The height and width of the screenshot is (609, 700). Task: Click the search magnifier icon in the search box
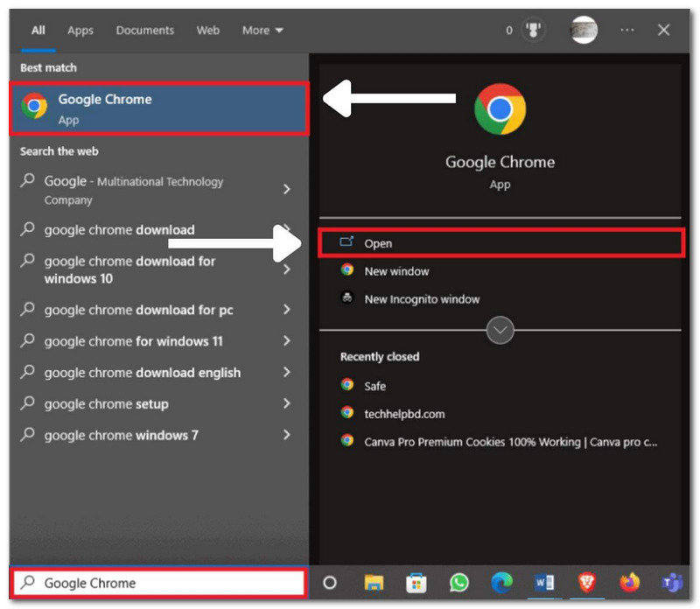point(28,582)
